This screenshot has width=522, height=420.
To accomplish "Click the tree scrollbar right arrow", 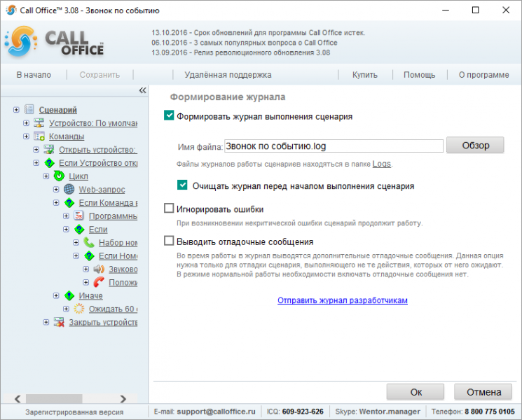I will pyautogui.click(x=123, y=398).
